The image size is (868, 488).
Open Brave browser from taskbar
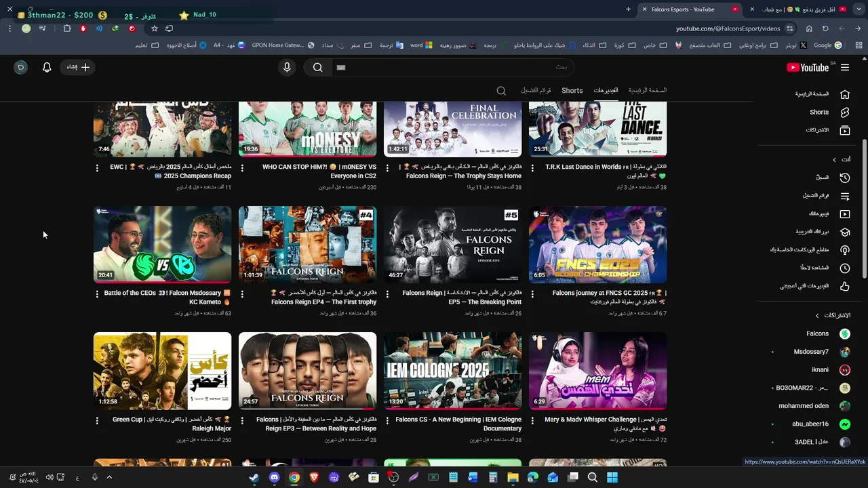coord(314,477)
